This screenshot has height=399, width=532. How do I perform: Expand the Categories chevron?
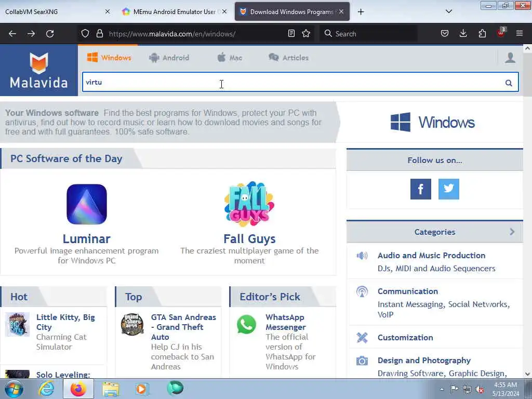coord(512,232)
